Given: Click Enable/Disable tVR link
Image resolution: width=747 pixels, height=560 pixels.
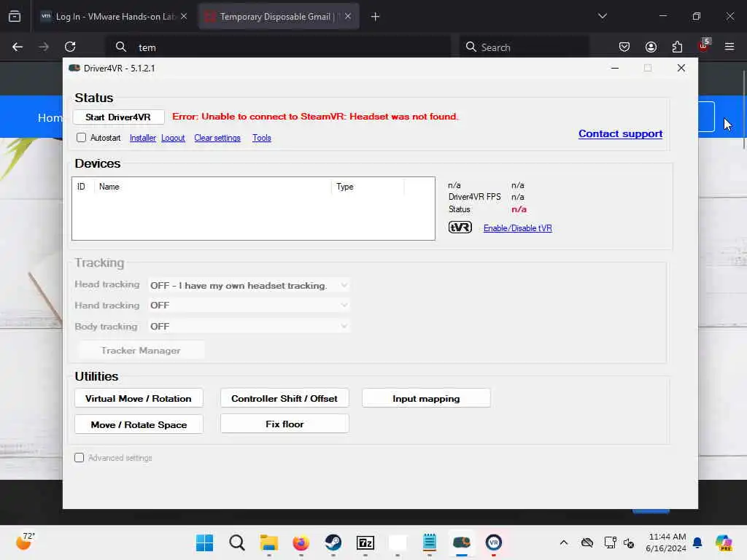Looking at the screenshot, I should pos(518,228).
